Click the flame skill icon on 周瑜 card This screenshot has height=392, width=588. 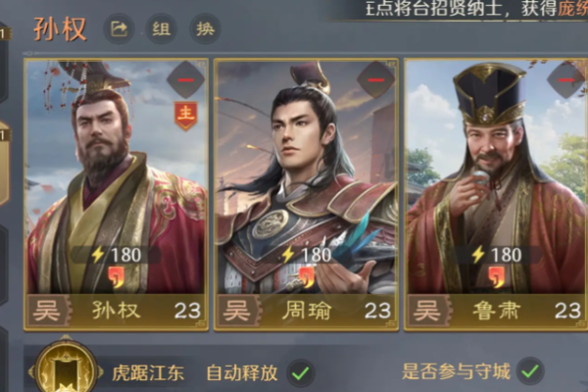point(308,276)
